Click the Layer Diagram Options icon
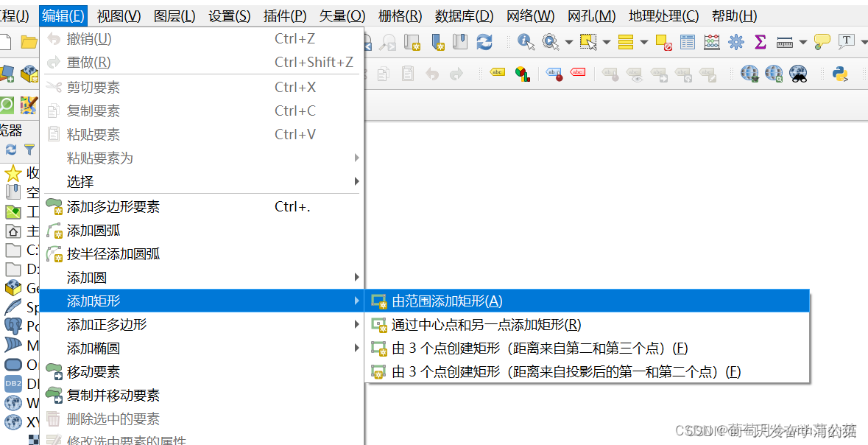 523,74
